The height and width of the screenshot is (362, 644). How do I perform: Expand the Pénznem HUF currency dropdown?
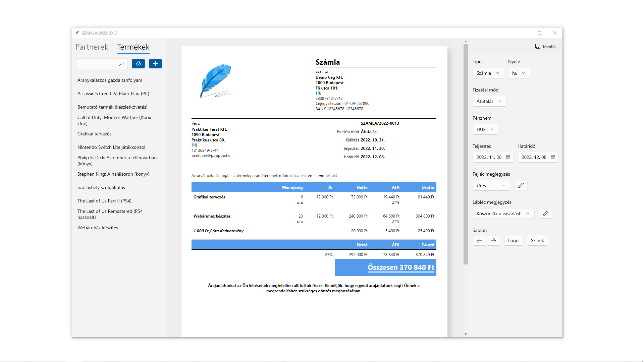485,129
